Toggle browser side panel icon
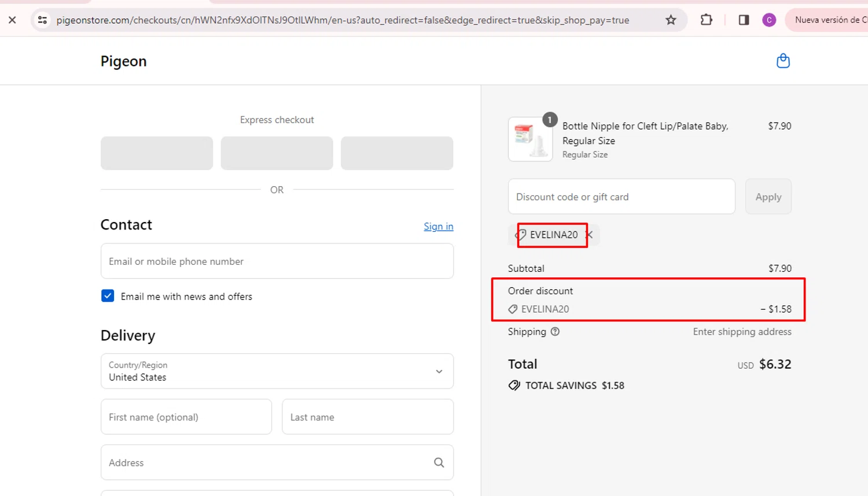The width and height of the screenshot is (868, 496). click(x=744, y=20)
